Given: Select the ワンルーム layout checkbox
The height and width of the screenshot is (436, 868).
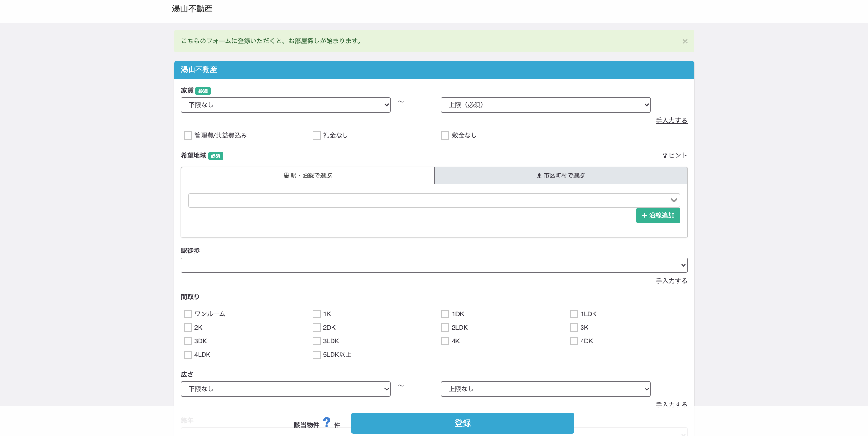Looking at the screenshot, I should [188, 314].
